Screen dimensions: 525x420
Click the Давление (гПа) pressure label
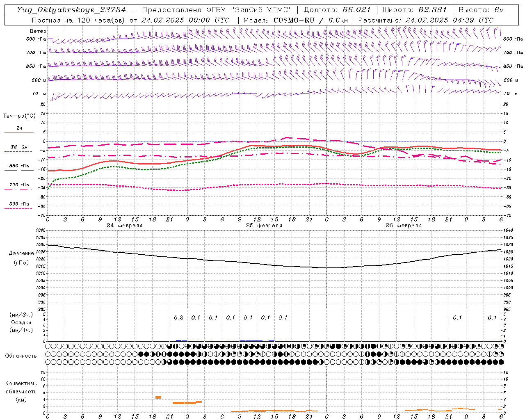(21, 258)
